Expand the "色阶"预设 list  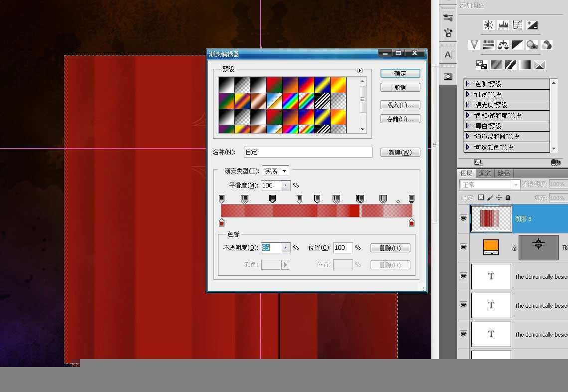468,84
